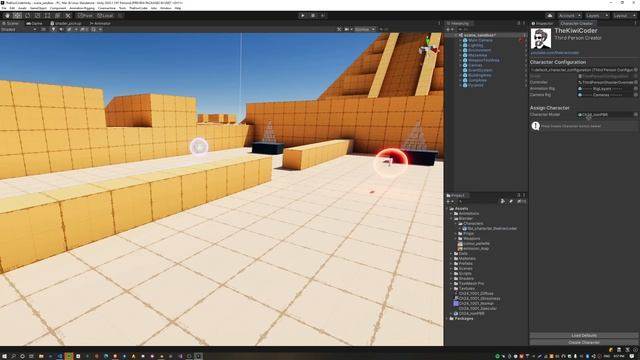Open the Window menu
This screenshot has width=640, height=360.
point(166,8)
